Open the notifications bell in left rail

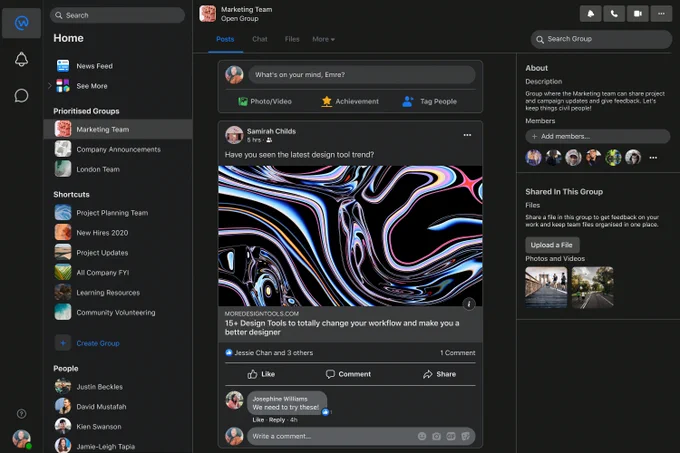click(21, 59)
